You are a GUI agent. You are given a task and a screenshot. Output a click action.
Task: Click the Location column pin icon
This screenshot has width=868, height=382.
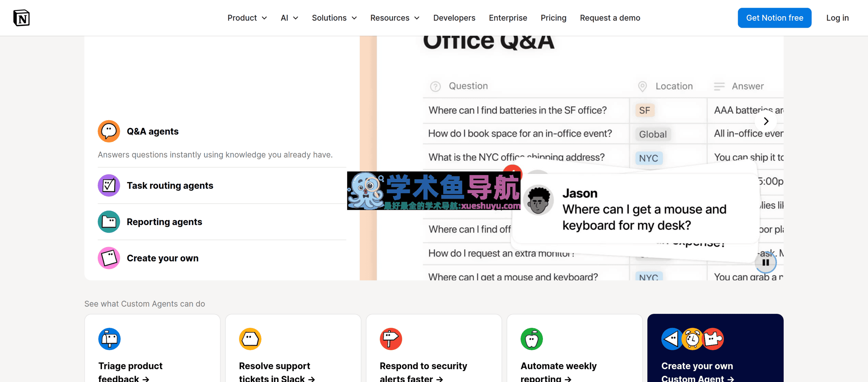click(643, 87)
